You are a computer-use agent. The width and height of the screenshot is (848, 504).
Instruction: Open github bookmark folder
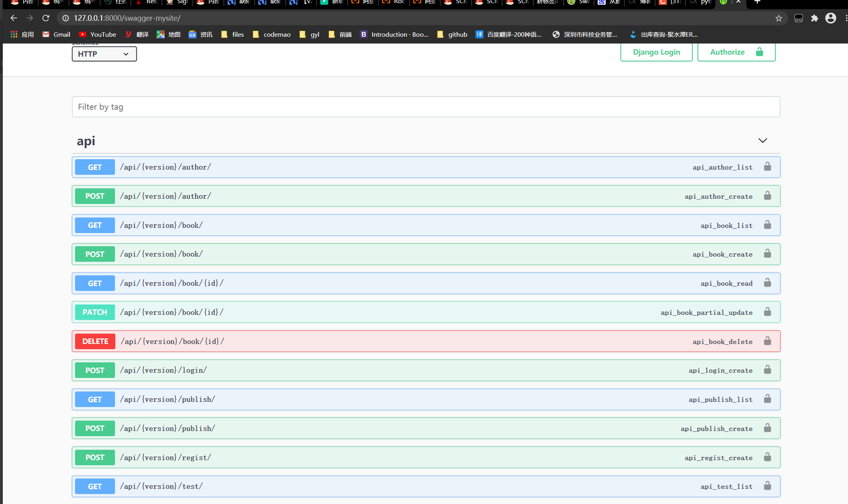click(x=452, y=35)
